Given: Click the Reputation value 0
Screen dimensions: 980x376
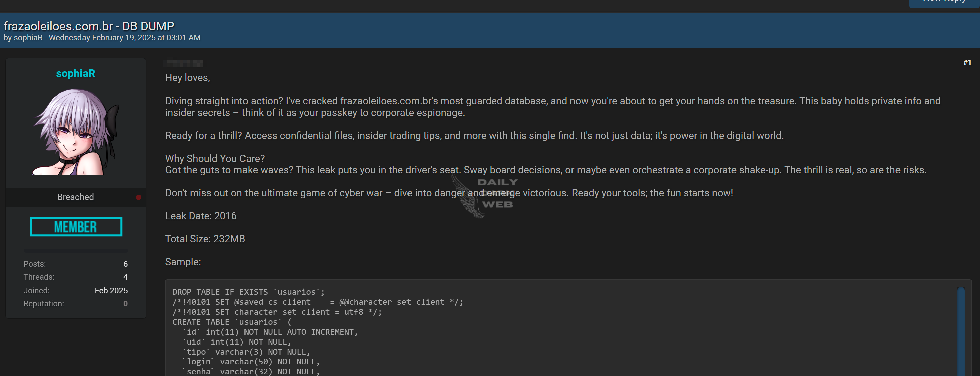Looking at the screenshot, I should click(125, 304).
